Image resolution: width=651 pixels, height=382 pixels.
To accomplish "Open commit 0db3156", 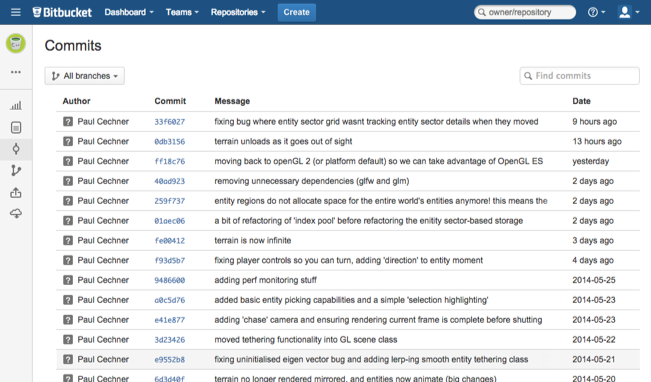I will tap(170, 142).
